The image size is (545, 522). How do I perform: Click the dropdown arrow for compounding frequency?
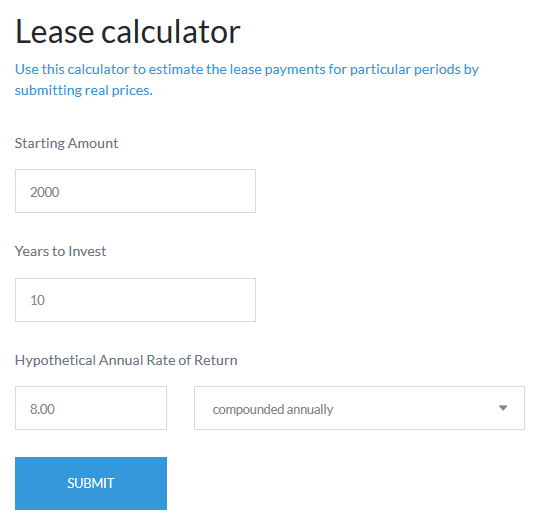click(x=503, y=408)
